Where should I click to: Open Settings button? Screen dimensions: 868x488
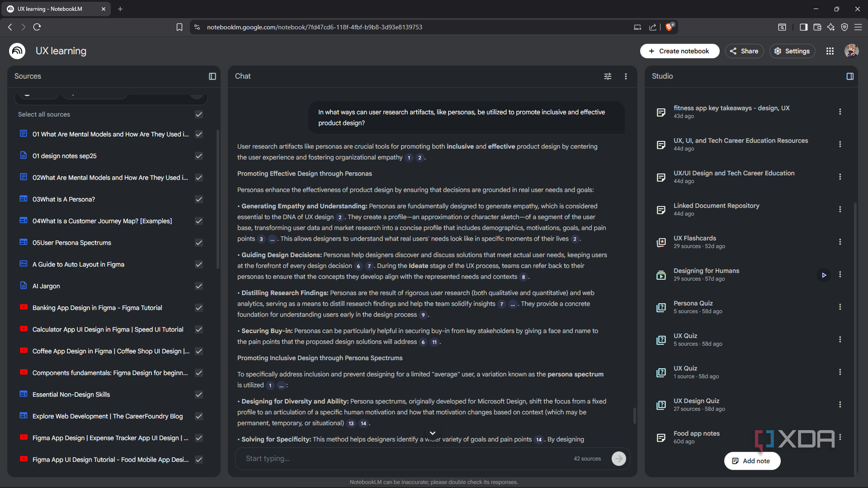point(792,51)
